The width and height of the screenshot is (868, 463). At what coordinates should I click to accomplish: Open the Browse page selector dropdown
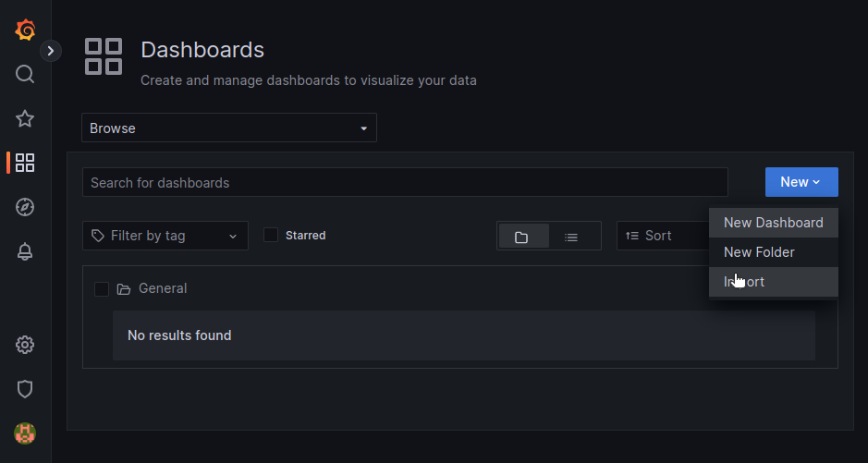click(229, 128)
